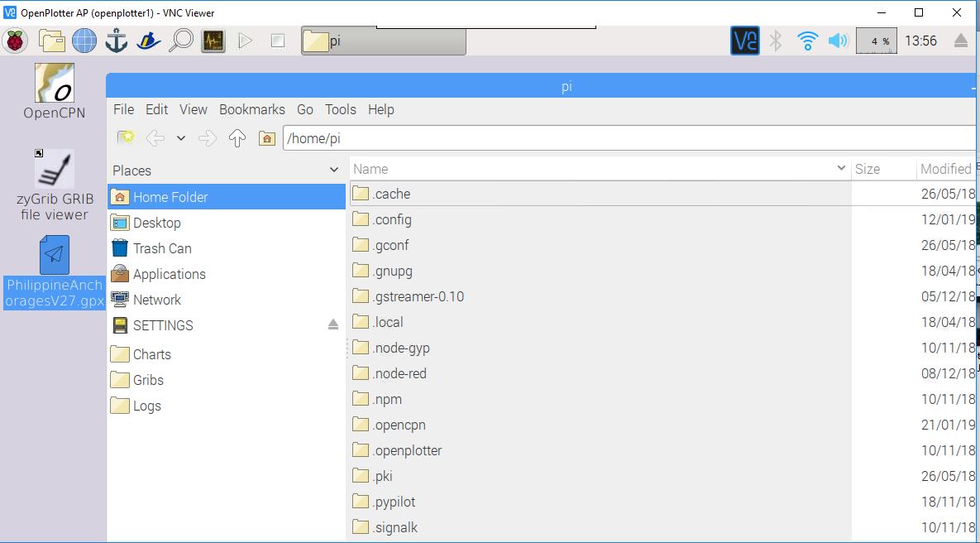This screenshot has height=543, width=980.
Task: Open the Raspberry Pi applications menu
Action: [16, 40]
